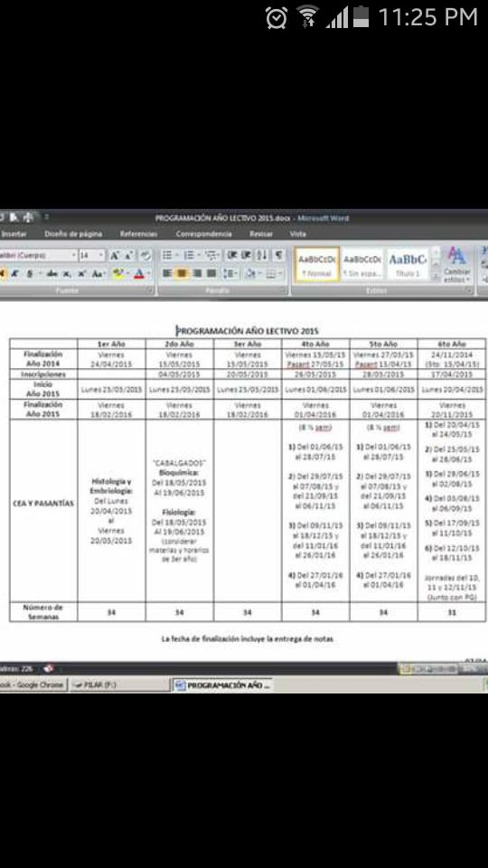Increase paragraph indent
The width and height of the screenshot is (488, 868).
tap(247, 255)
